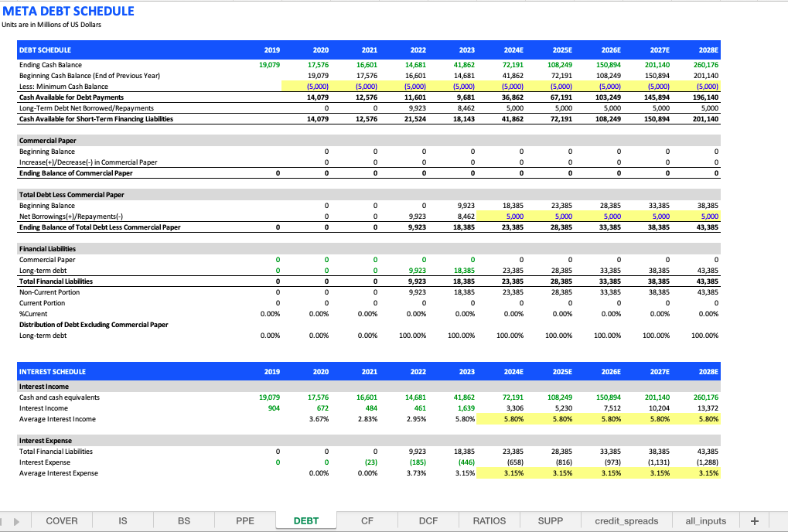
Task: Select Increase(+)/Decrease(-) in Commercial Paper label
Action: (88, 162)
